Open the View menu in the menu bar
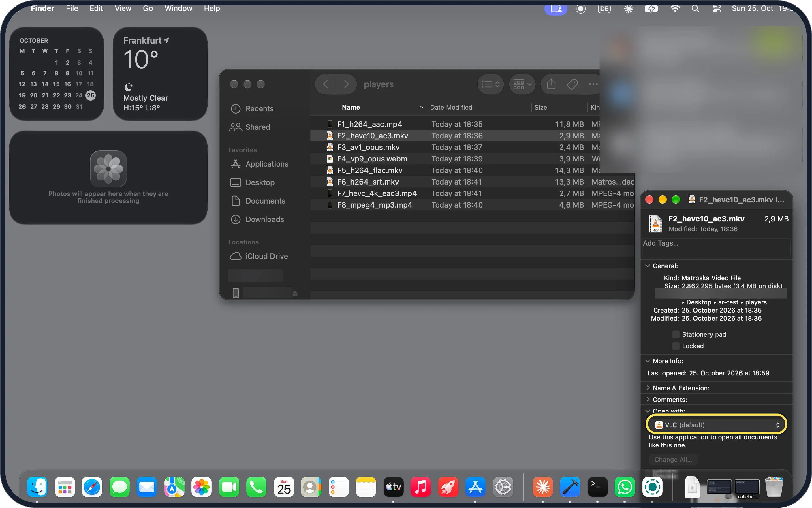The image size is (812, 508). pos(123,8)
